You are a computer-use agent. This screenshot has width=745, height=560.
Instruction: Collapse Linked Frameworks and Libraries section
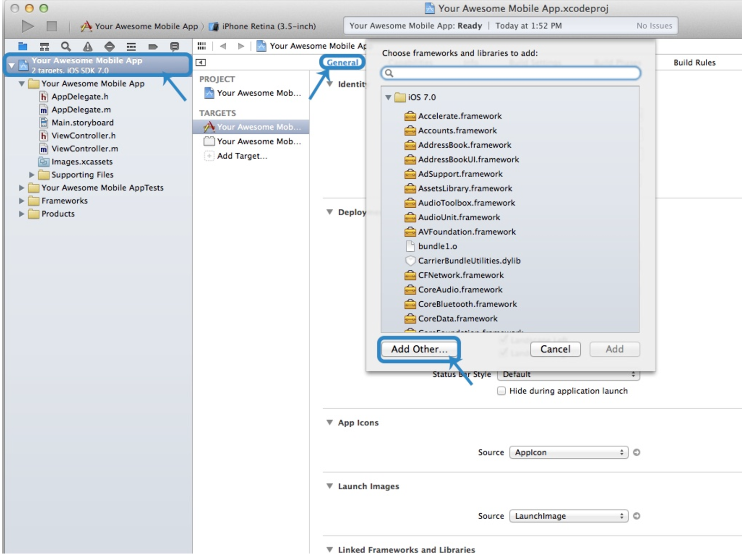point(329,550)
